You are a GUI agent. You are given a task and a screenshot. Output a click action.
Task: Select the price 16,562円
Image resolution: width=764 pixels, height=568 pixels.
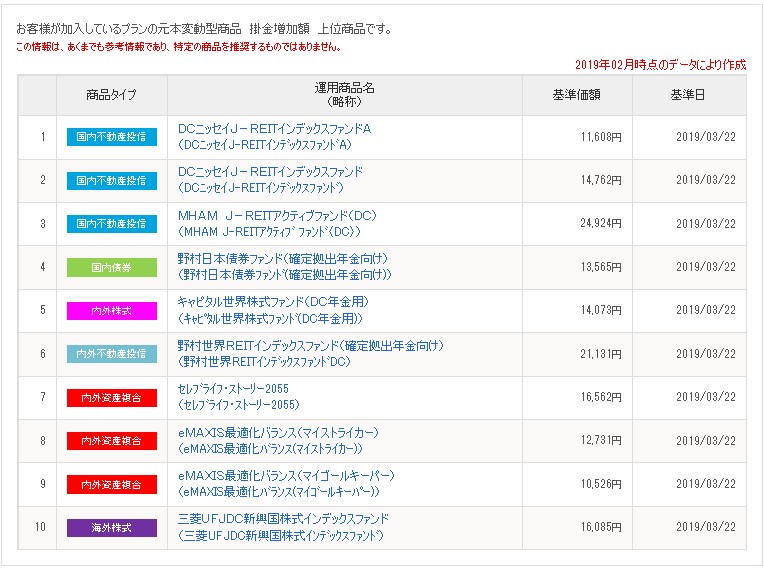[x=601, y=397]
